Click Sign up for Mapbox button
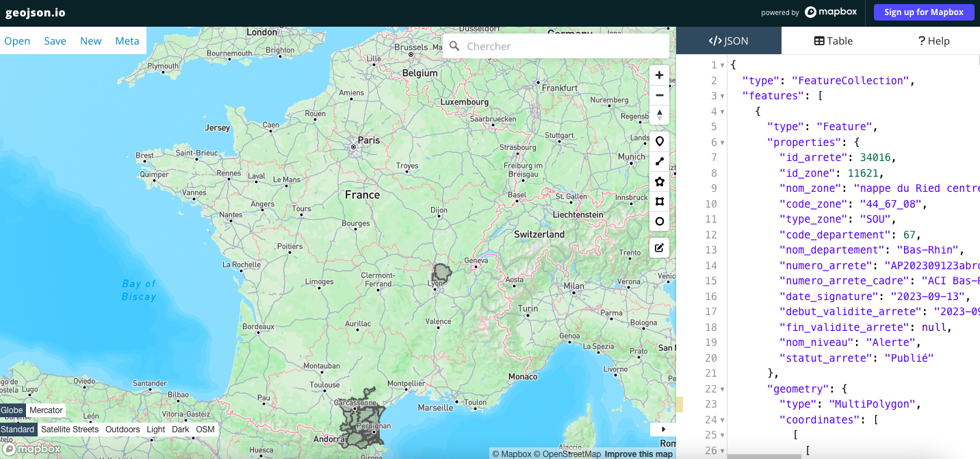 pyautogui.click(x=923, y=12)
